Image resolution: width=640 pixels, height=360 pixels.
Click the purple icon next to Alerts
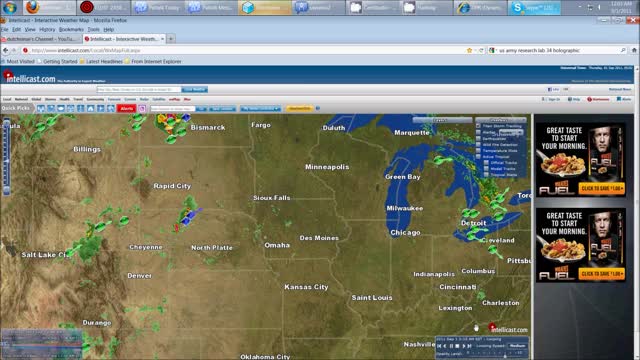tap(142, 109)
